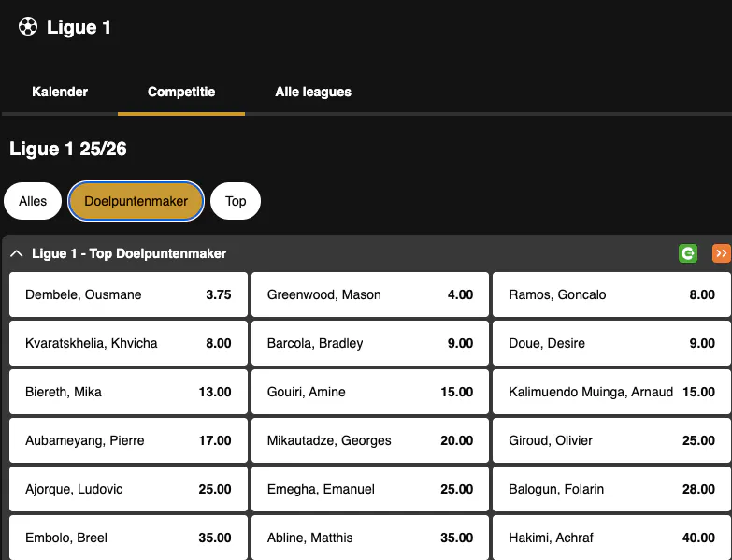Select the Doelpuntenmaker filter pill
This screenshot has width=732, height=560.
136,201
